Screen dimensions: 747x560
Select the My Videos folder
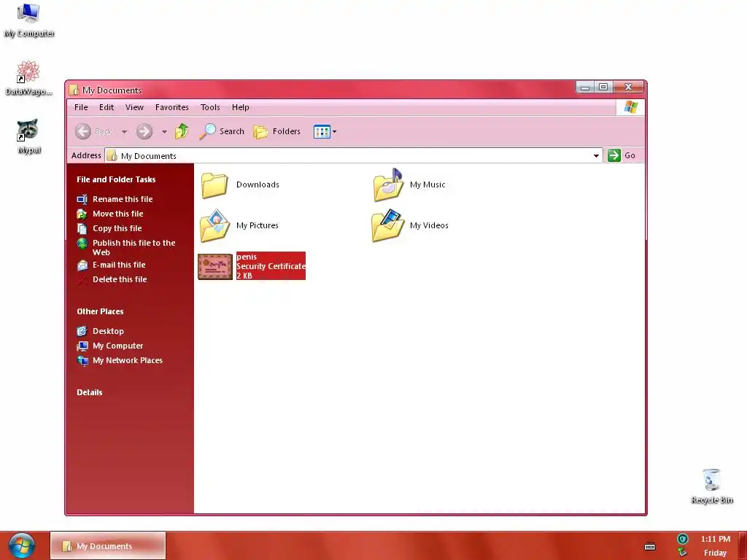coord(410,225)
